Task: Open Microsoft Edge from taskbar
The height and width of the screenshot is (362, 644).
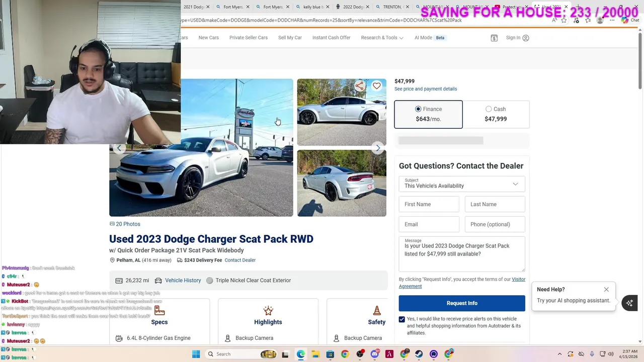Action: [300, 354]
